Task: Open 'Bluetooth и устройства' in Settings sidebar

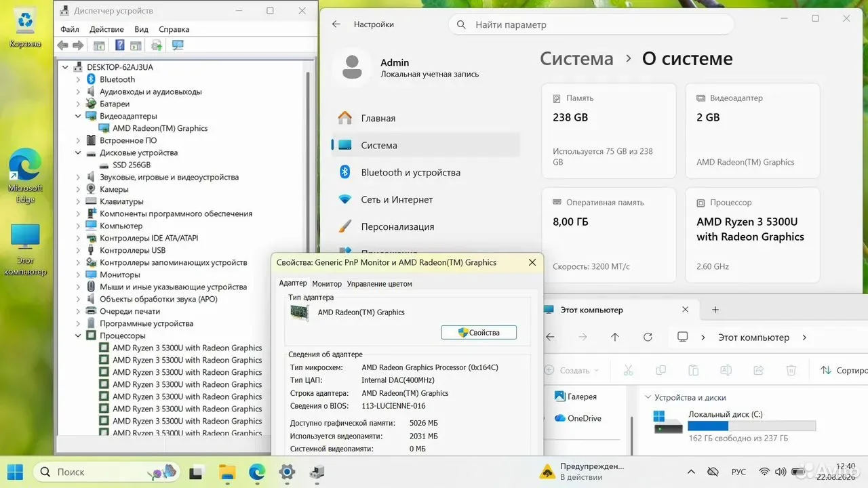Action: click(x=425, y=172)
